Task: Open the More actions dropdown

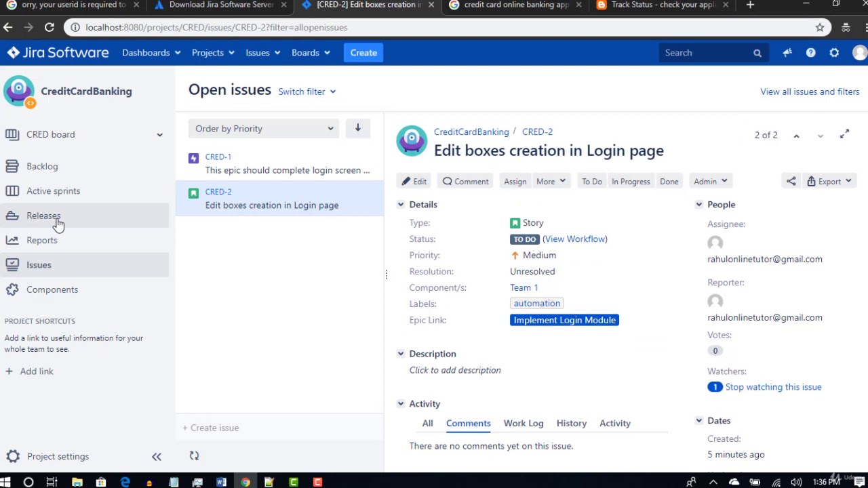Action: pos(551,182)
